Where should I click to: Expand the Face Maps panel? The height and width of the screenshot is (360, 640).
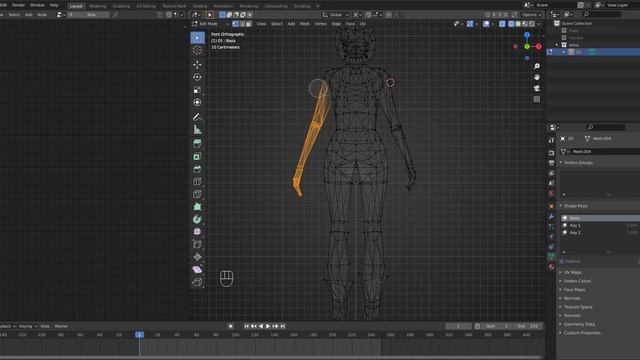tap(574, 290)
